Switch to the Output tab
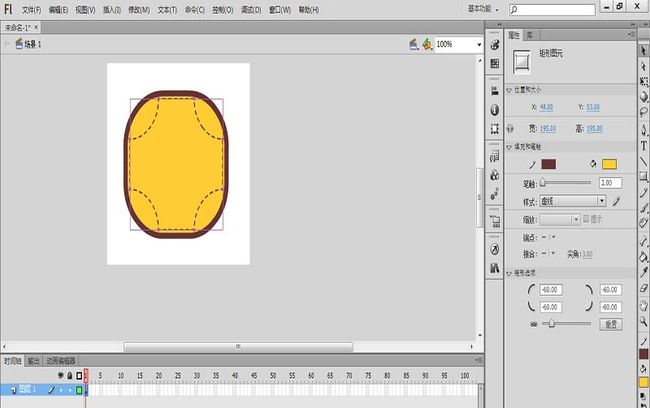Screen dimensions: 650x408 33,361
